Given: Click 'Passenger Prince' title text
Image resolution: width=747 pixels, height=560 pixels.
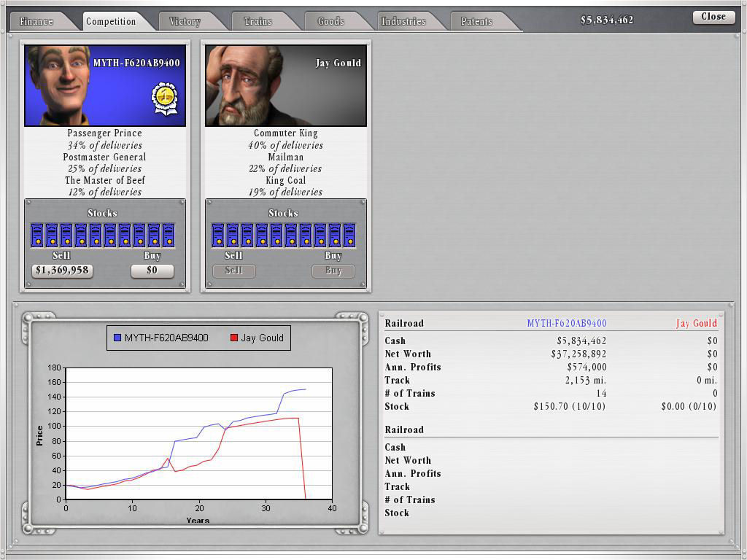Looking at the screenshot, I should 104,133.
